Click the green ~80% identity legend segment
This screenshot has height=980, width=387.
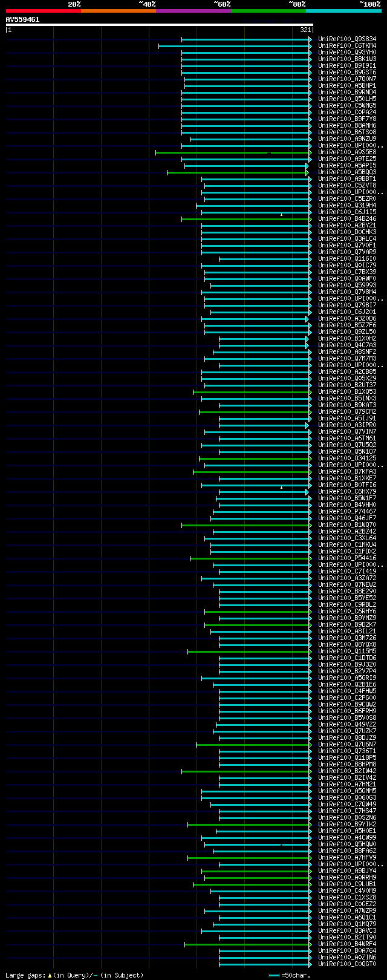[x=268, y=10]
